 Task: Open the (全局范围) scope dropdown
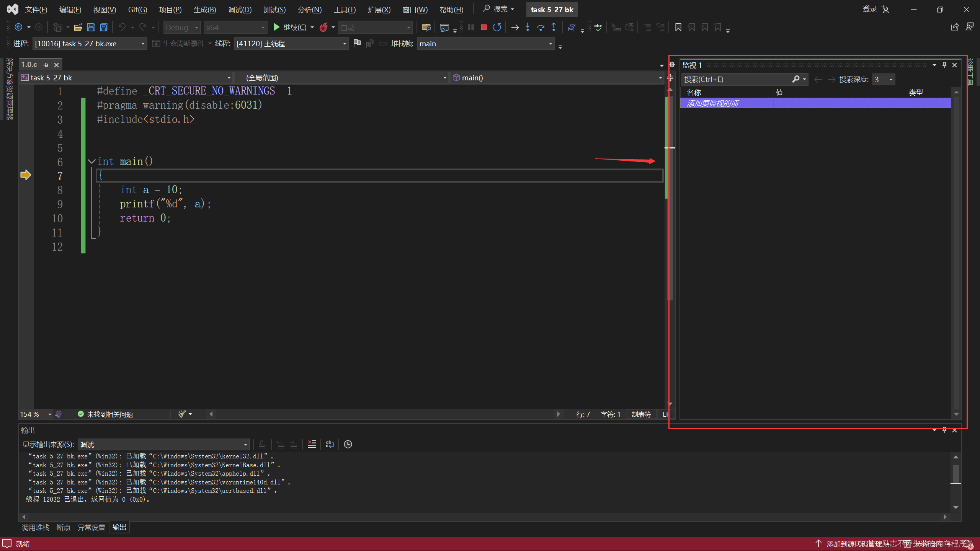click(342, 78)
